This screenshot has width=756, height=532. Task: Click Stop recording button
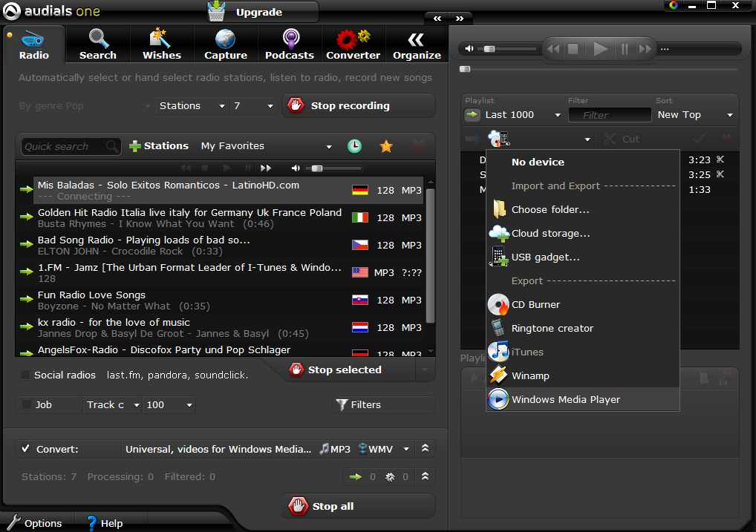359,105
